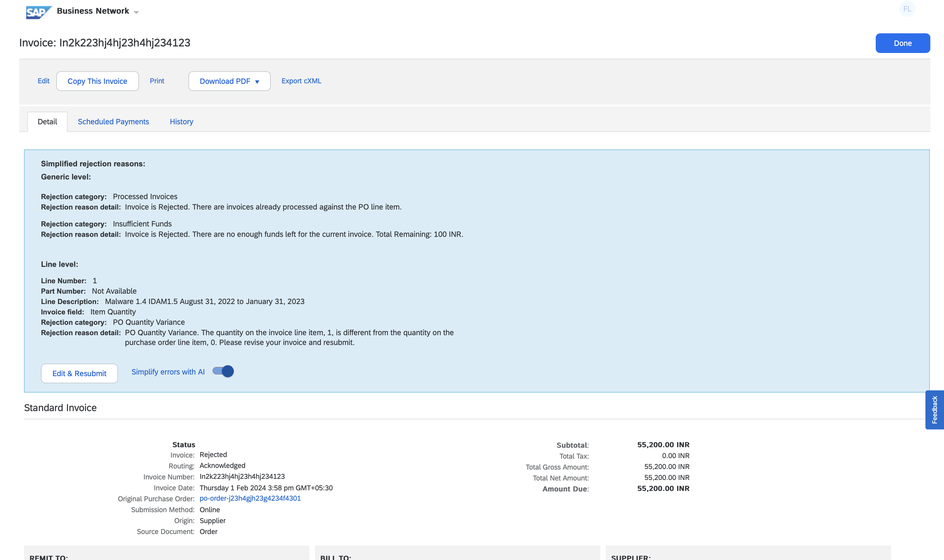
Task: Click the Standard Invoice section heading
Action: click(60, 408)
